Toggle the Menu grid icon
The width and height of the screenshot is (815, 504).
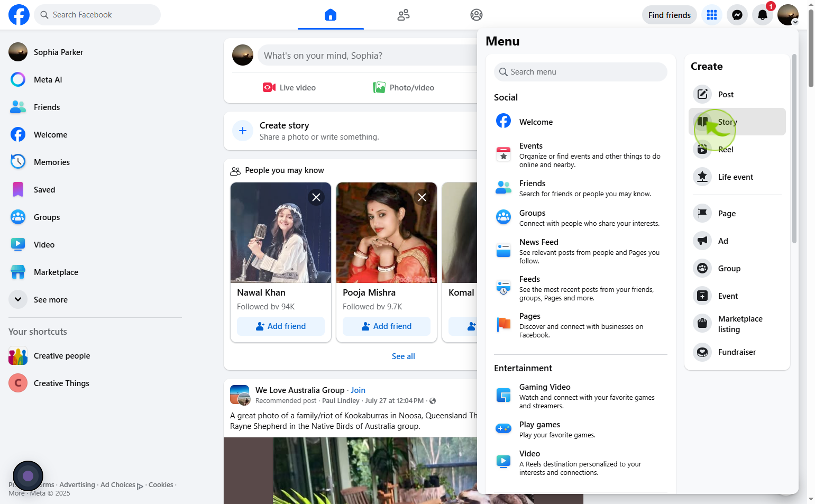712,15
